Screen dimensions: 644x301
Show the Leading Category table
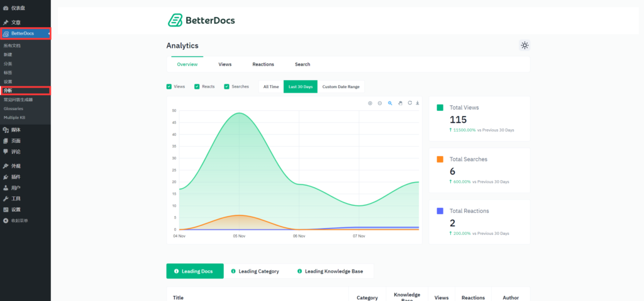[x=255, y=271]
